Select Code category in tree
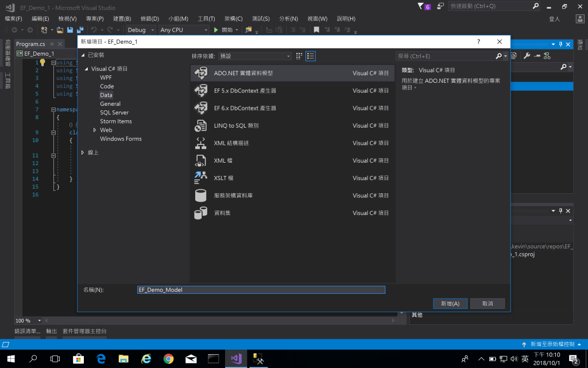Screen dimensions: 588x368 point(107,86)
